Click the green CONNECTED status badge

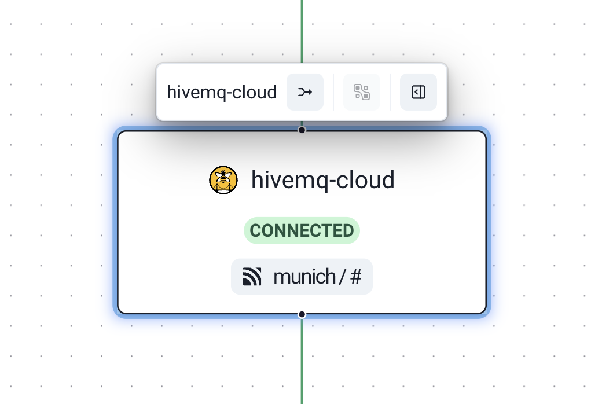click(301, 231)
